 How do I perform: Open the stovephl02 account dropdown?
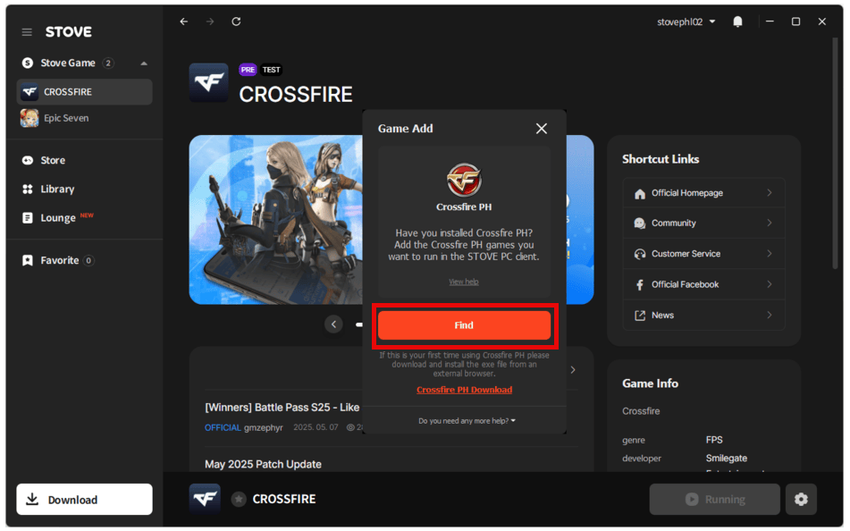(x=686, y=22)
